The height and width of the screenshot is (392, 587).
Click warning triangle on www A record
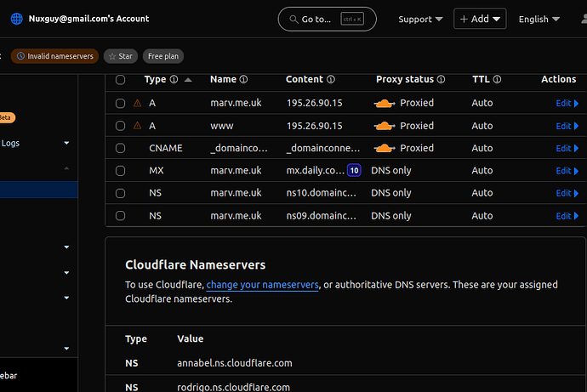tap(137, 126)
